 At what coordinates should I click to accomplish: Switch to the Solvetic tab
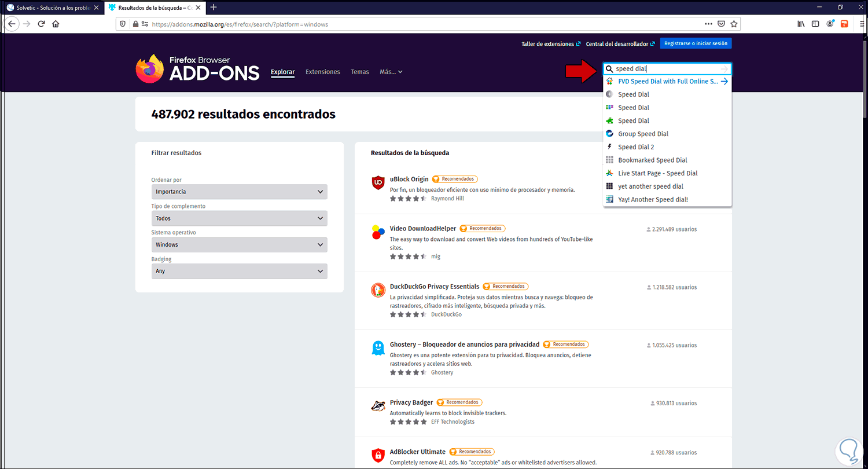(x=52, y=8)
